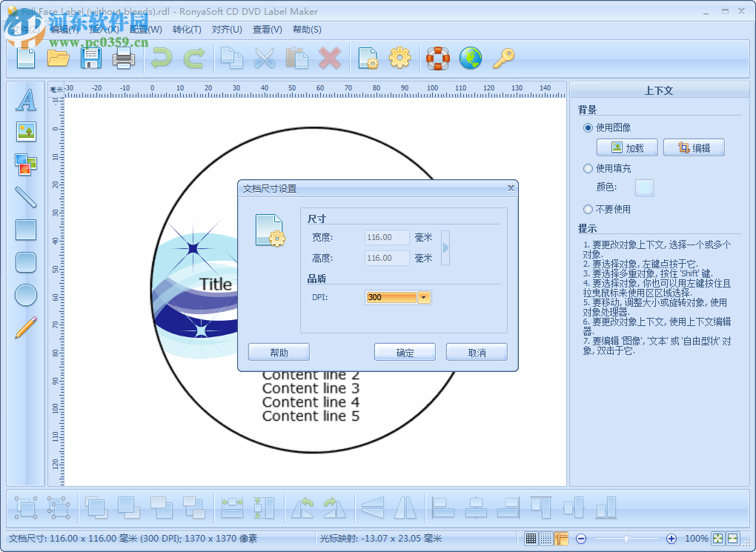Click the 帮助 button in dialog
The height and width of the screenshot is (552, 756).
(x=279, y=352)
